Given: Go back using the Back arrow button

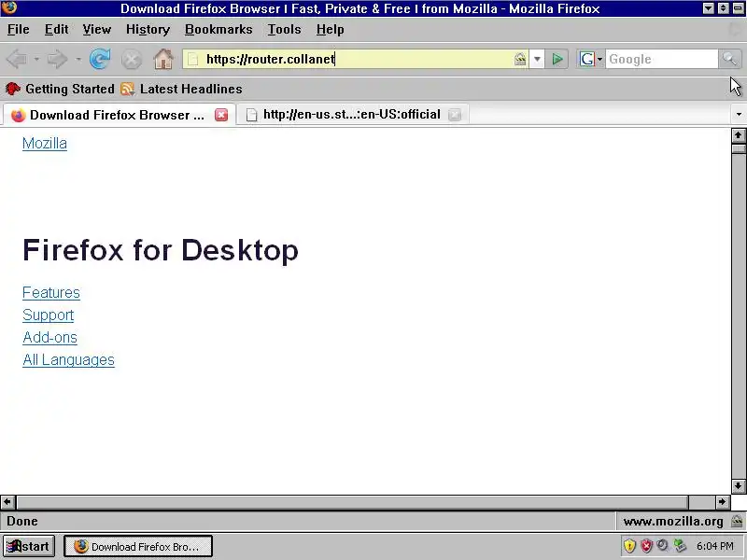Looking at the screenshot, I should (x=17, y=59).
